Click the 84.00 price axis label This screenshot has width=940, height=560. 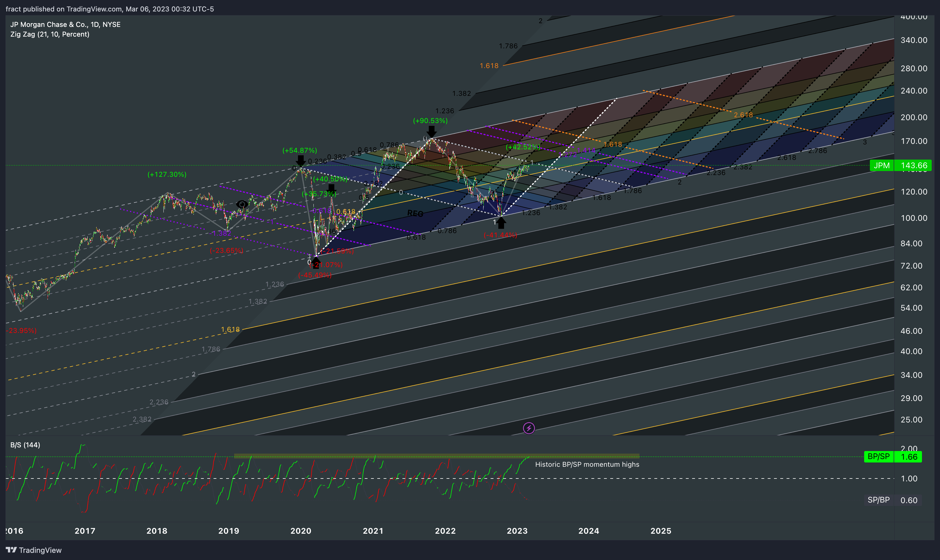911,243
